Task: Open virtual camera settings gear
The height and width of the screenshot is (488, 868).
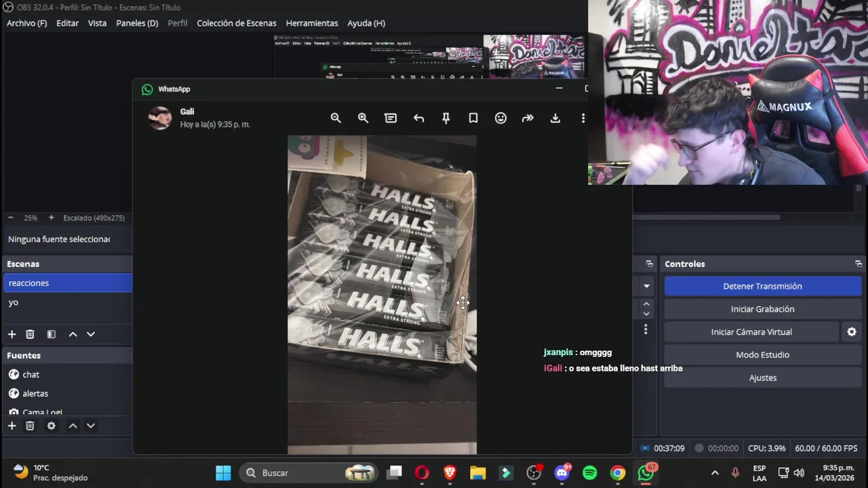Action: 852,332
